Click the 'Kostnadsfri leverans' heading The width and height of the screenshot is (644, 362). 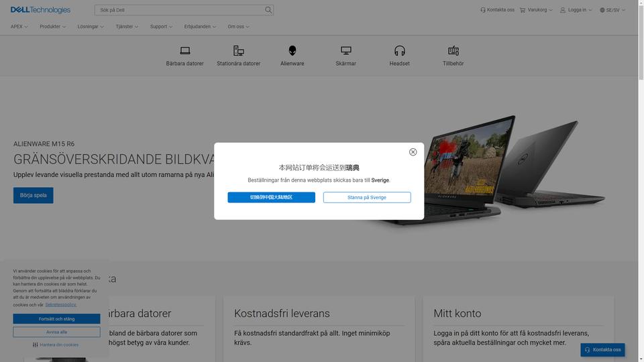pyautogui.click(x=282, y=314)
